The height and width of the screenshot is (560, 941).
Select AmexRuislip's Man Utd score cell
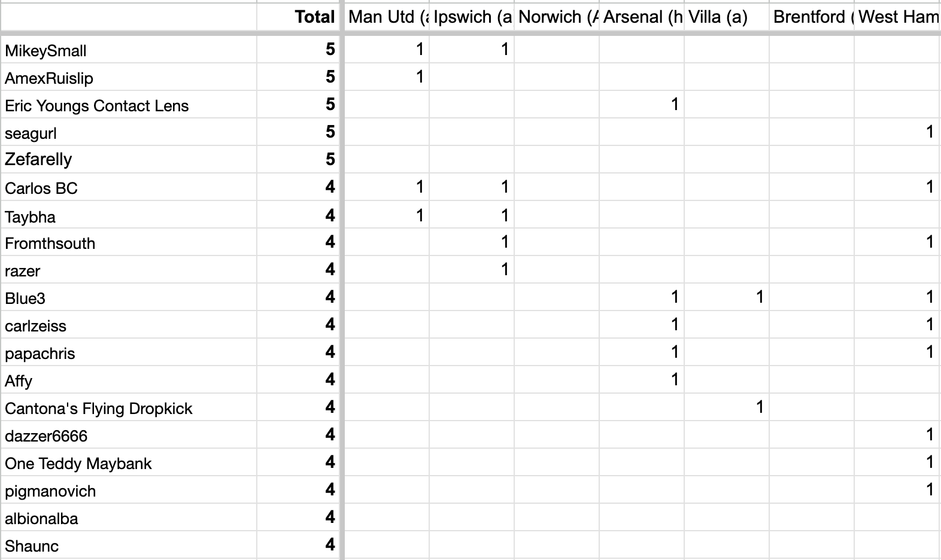(387, 77)
